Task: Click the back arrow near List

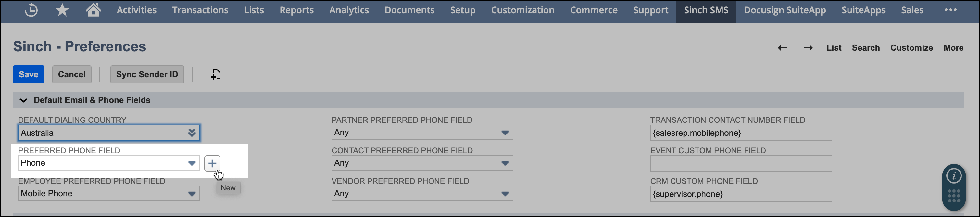Action: point(782,48)
